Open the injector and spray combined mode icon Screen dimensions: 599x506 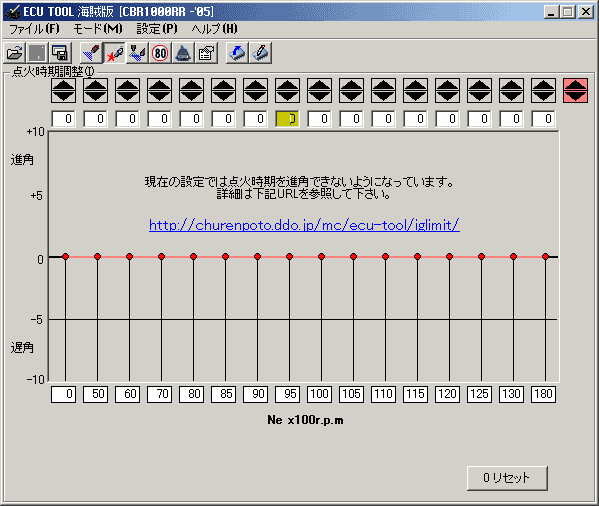pos(138,53)
